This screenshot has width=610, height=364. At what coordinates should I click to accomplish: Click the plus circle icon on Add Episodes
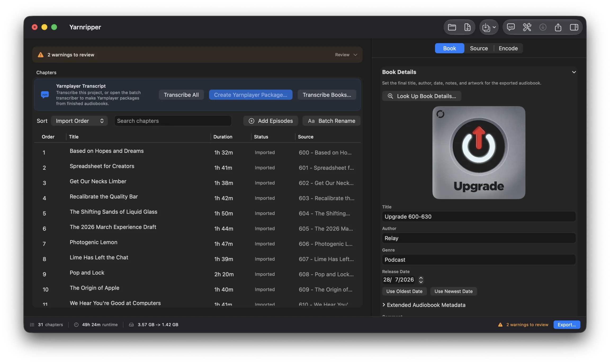(x=251, y=121)
